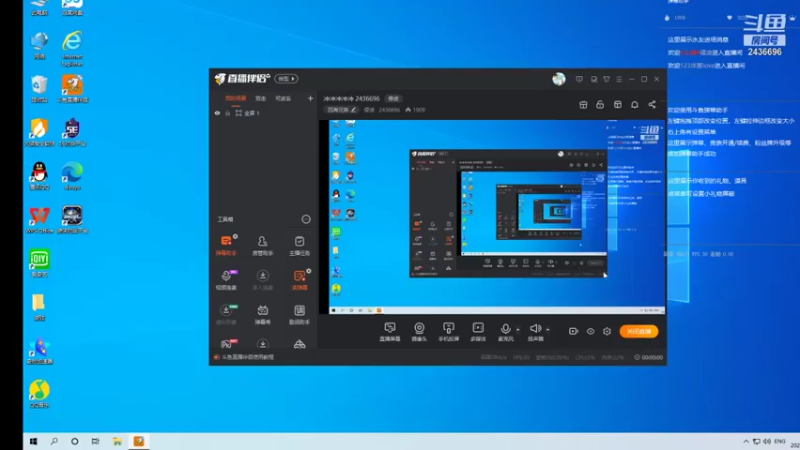Switch to the third scene tab

click(x=283, y=98)
